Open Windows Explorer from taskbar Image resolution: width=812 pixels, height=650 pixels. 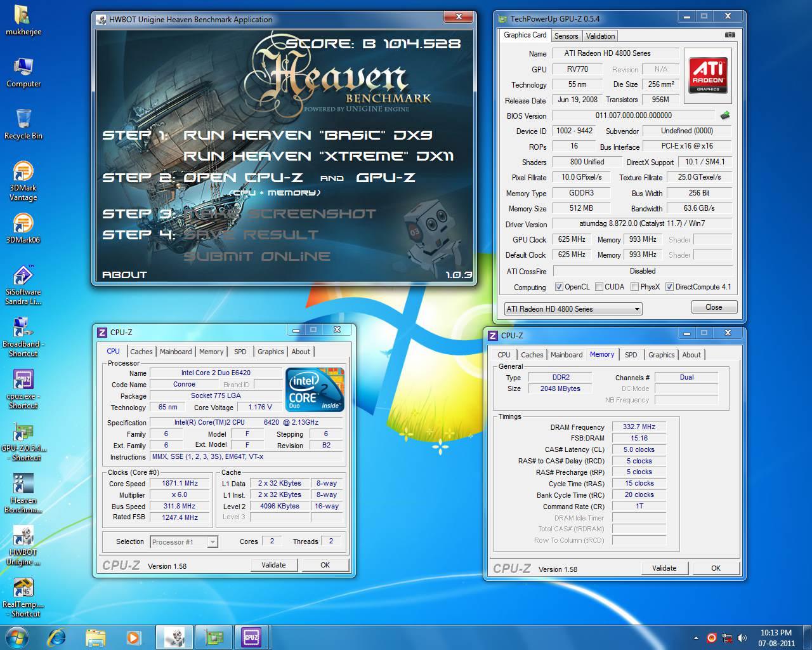point(95,637)
